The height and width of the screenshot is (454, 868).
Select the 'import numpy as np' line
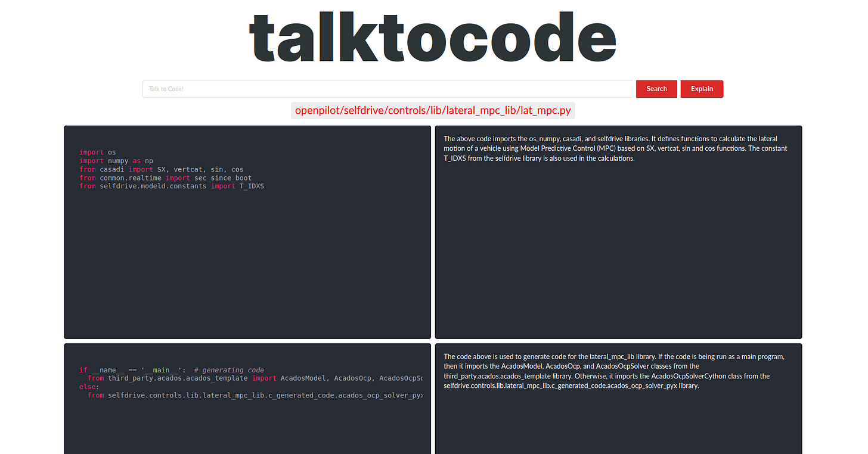[116, 161]
